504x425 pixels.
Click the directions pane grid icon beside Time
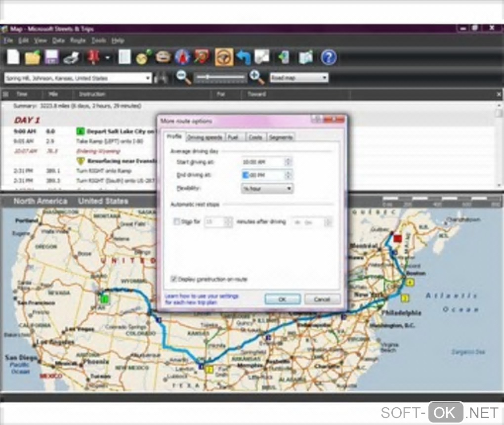pos(5,94)
